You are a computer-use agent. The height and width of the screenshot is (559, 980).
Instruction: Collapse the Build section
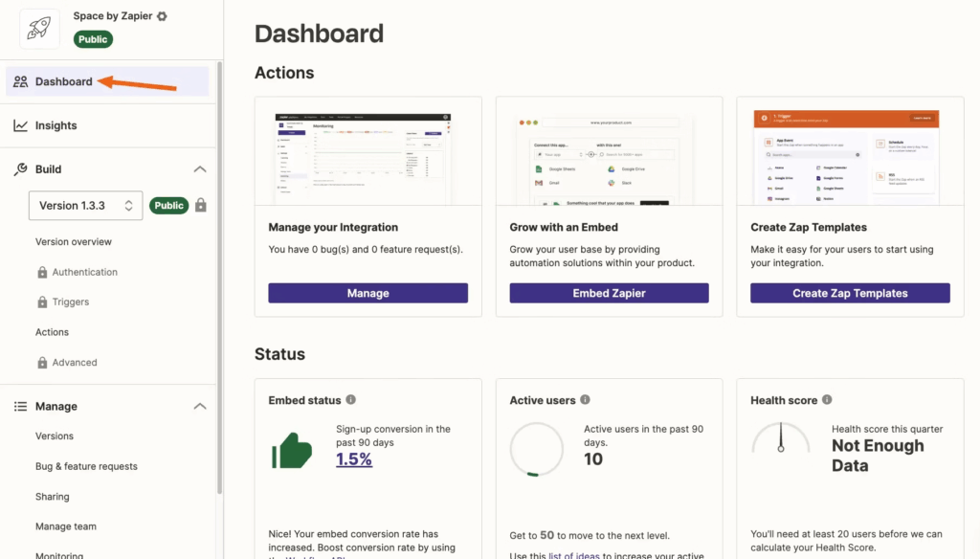coord(200,168)
